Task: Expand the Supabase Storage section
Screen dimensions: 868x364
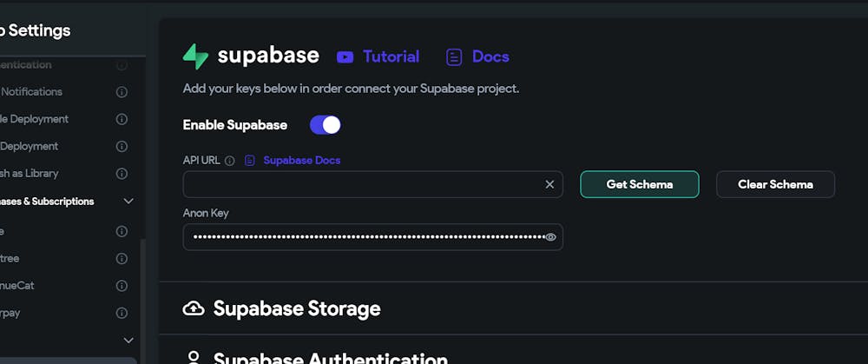Action: click(297, 308)
